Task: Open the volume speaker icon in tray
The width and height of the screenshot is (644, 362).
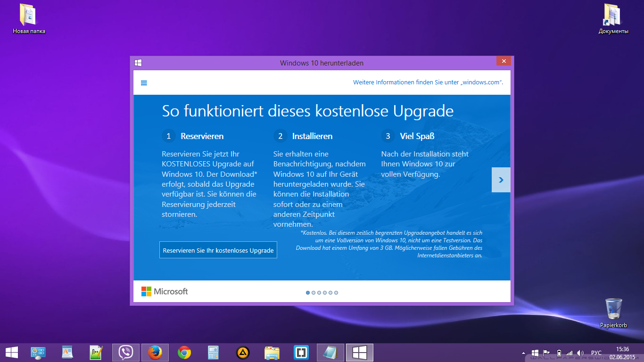Action: (x=580, y=353)
